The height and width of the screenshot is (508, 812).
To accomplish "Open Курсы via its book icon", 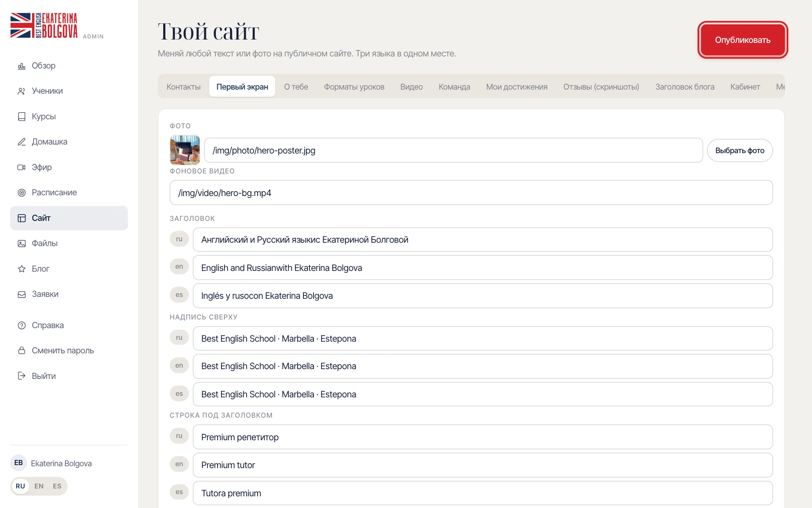I will 21,117.
